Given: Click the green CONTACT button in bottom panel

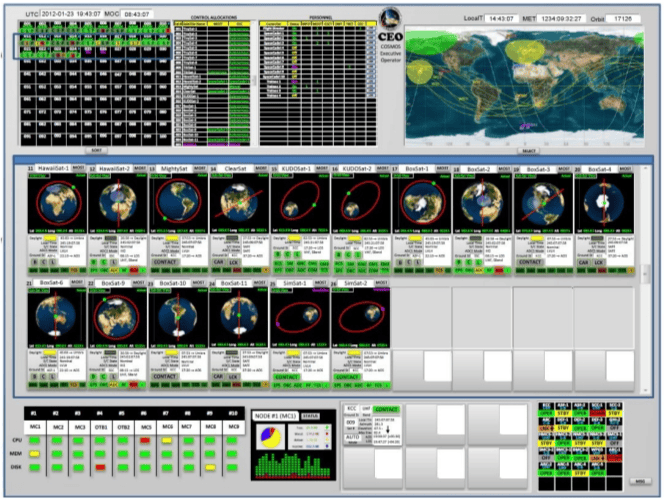Looking at the screenshot, I should coord(386,411).
